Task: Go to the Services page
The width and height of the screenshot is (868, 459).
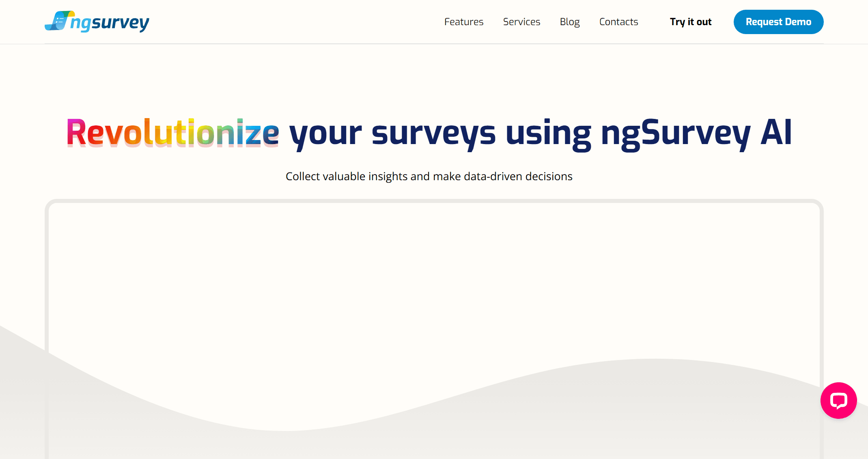Action: pos(521,22)
